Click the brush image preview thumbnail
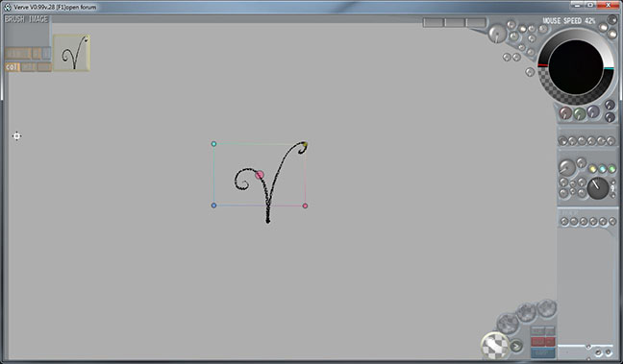This screenshot has width=623, height=364. point(71,53)
